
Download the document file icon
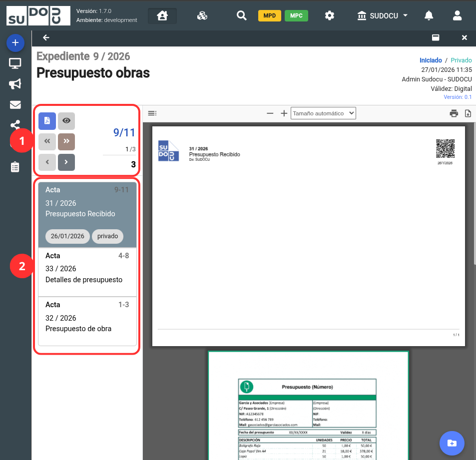point(468,113)
